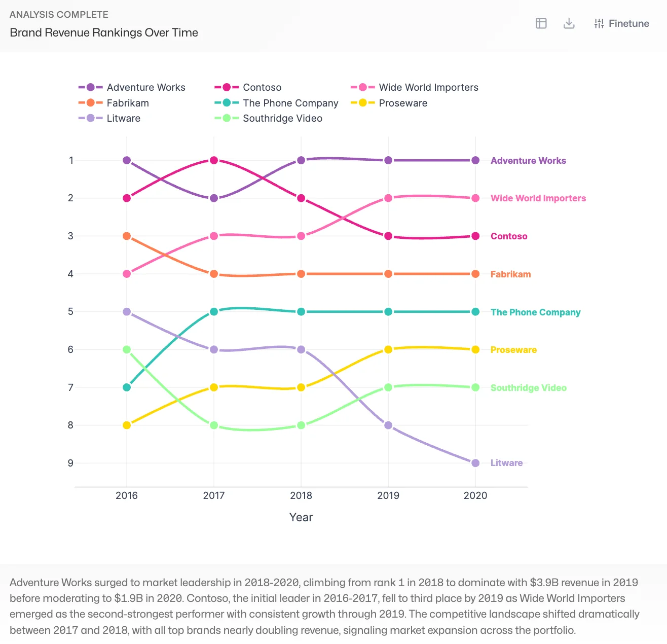This screenshot has height=644, width=667.
Task: Open the Finetune options panel
Action: click(x=621, y=23)
